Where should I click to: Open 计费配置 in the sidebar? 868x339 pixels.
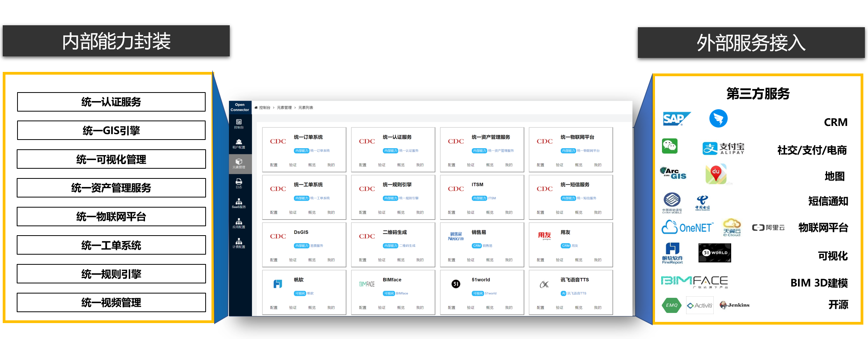click(239, 243)
